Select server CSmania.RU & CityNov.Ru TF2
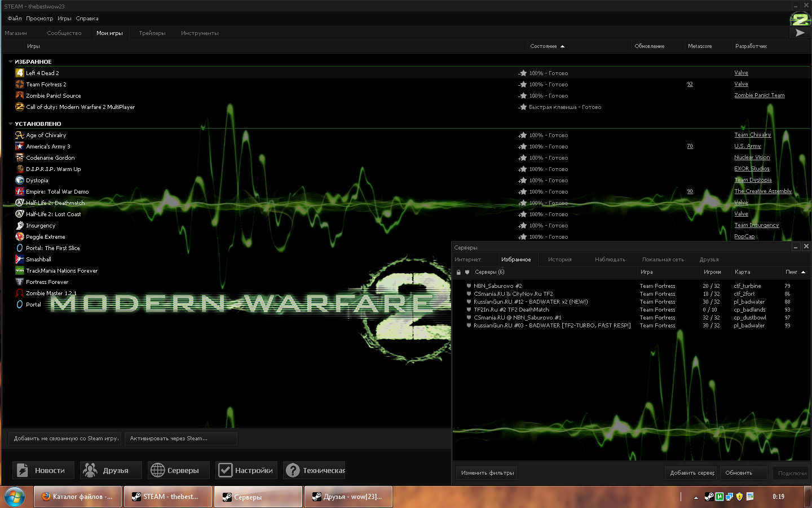Viewport: 812px width, 508px height. click(630, 294)
